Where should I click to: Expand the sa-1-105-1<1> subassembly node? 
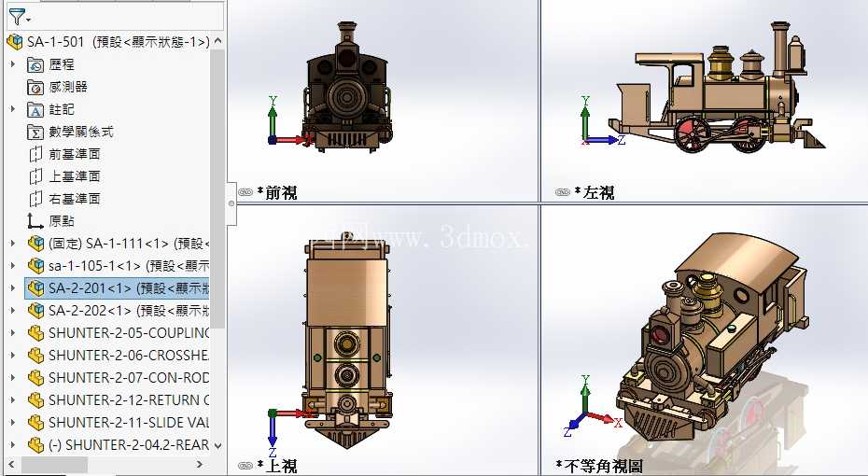coord(13,266)
